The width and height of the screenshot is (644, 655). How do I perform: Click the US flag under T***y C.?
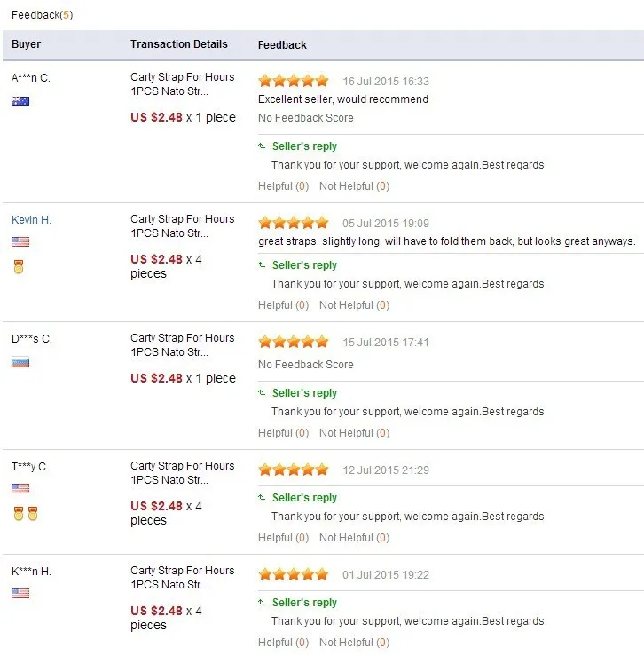[20, 488]
